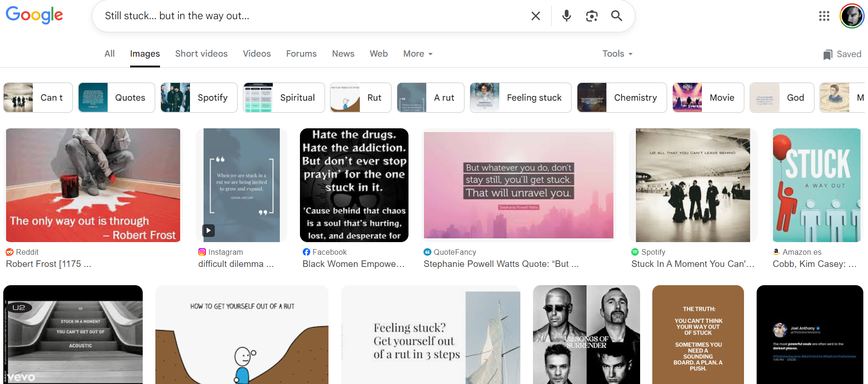Open the Google account profile picture
The height and width of the screenshot is (384, 868).
click(x=852, y=16)
